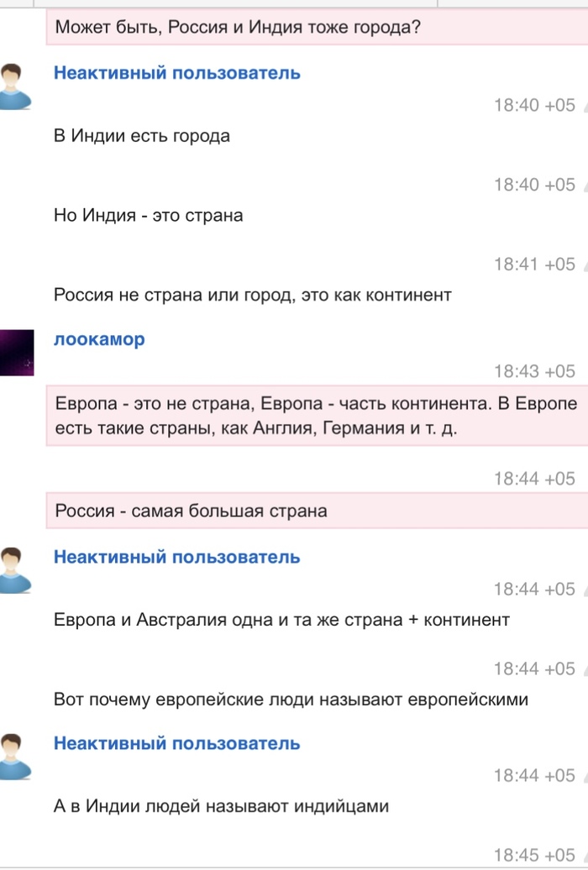The width and height of the screenshot is (588, 870).
Task: Select the highlighted message starting 'Европа - это не страна'
Action: pos(316,416)
